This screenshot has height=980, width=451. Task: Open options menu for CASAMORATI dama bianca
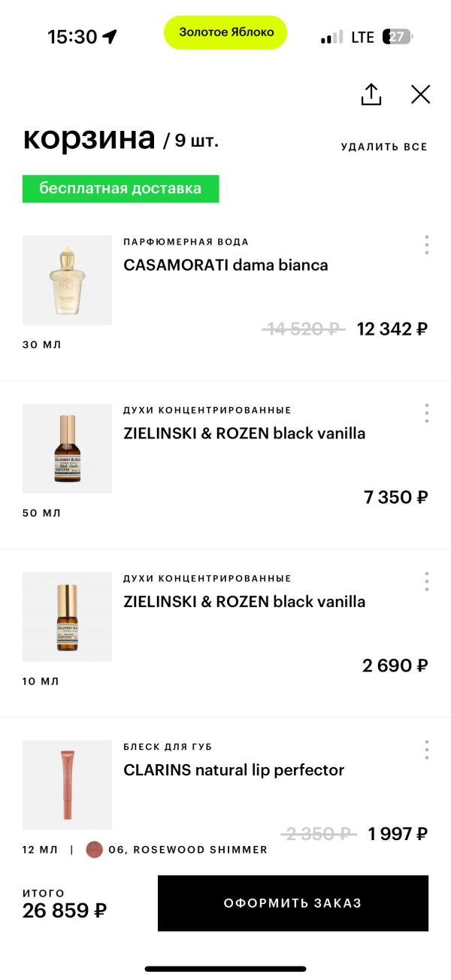click(426, 244)
